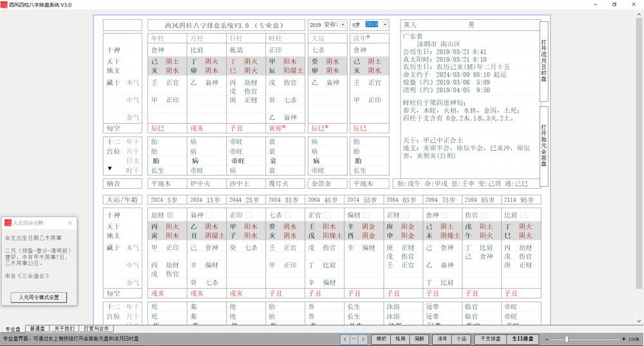Select the 2064 45岁 大运 cell
The width and height of the screenshot is (644, 346).
325,200
